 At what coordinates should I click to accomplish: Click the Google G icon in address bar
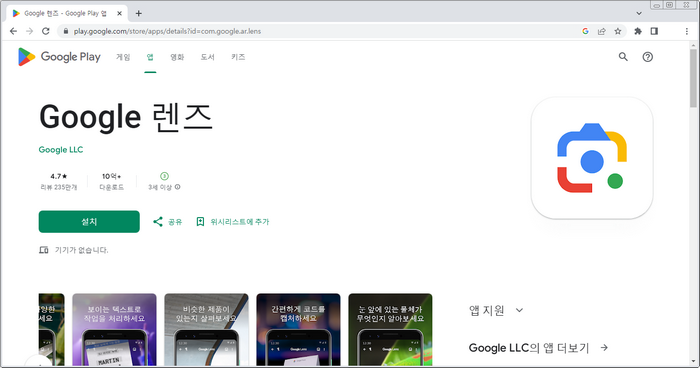(585, 31)
